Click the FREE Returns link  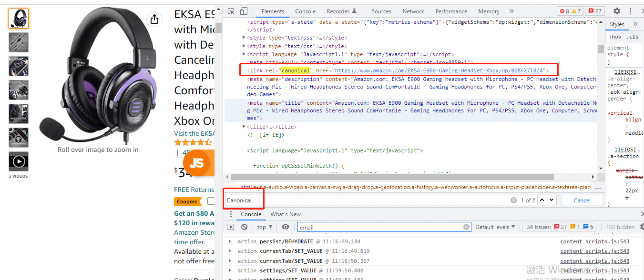[x=194, y=190]
